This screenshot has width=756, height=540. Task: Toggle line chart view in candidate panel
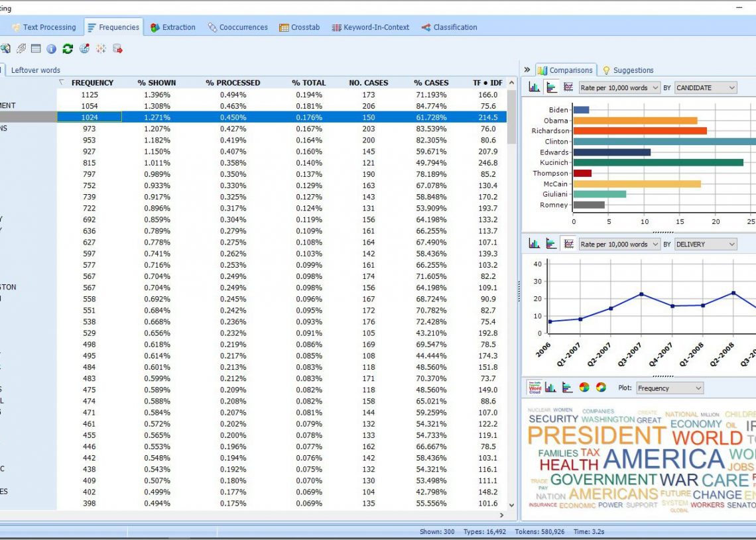tap(568, 87)
